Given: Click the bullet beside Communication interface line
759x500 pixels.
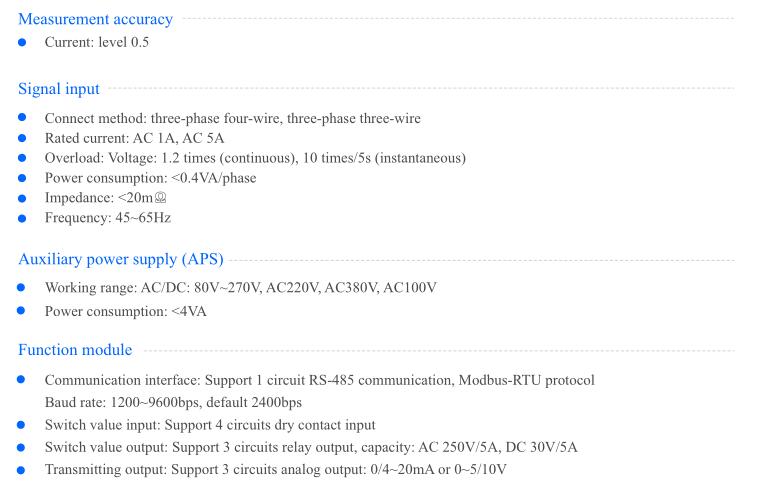Looking at the screenshot, I should click(21, 379).
